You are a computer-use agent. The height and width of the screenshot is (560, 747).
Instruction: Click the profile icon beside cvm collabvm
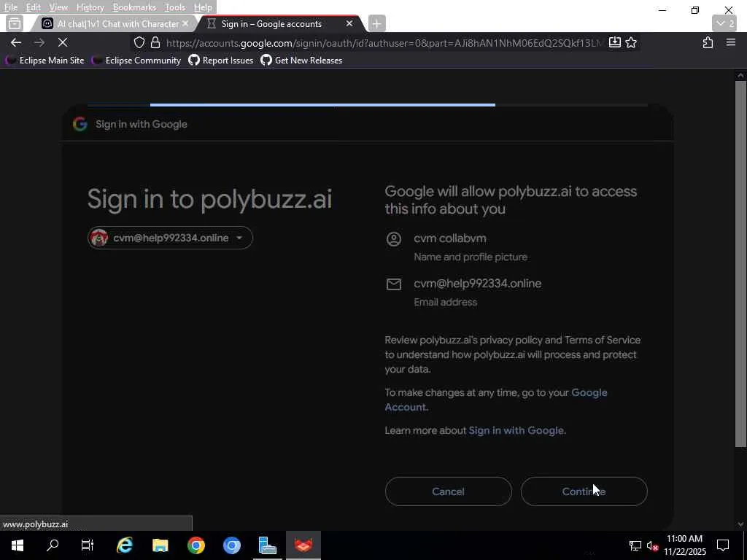393,238
